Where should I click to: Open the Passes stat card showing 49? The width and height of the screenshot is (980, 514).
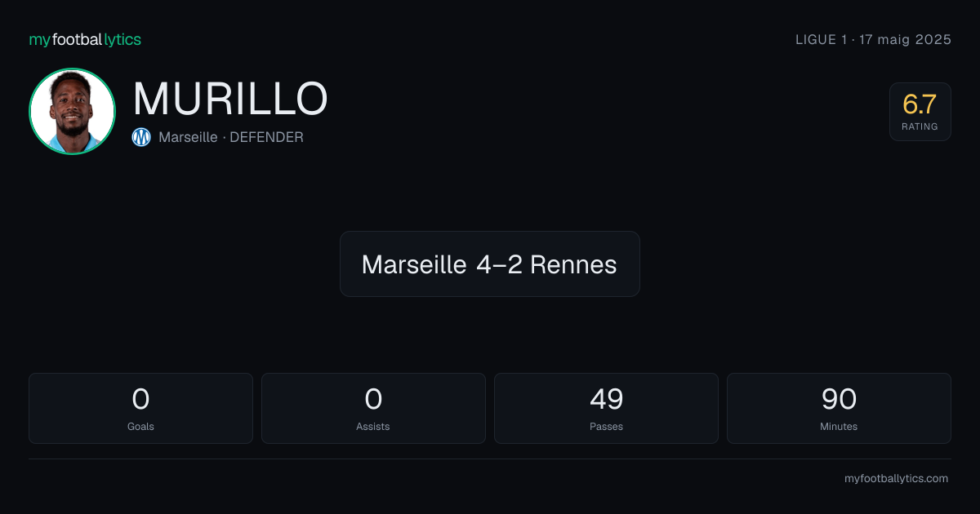[x=606, y=408]
